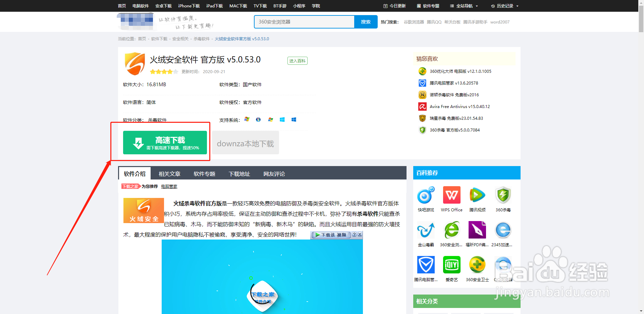Viewport: 644px width, 314px height.
Task: Click the 高速下载 green button
Action: [x=165, y=143]
